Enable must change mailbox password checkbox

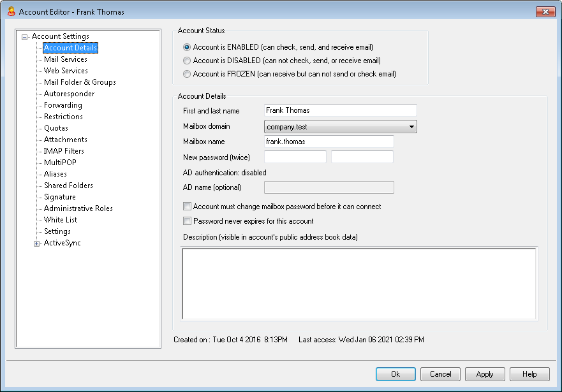coord(187,207)
